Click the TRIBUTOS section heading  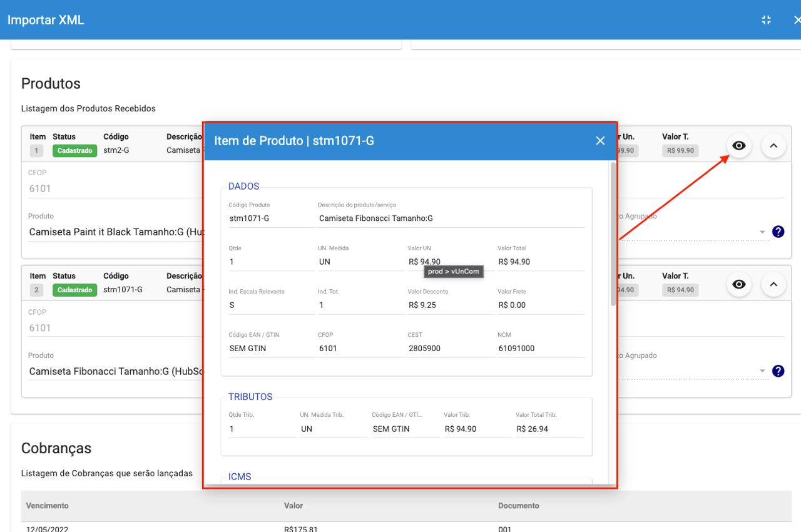pos(250,397)
